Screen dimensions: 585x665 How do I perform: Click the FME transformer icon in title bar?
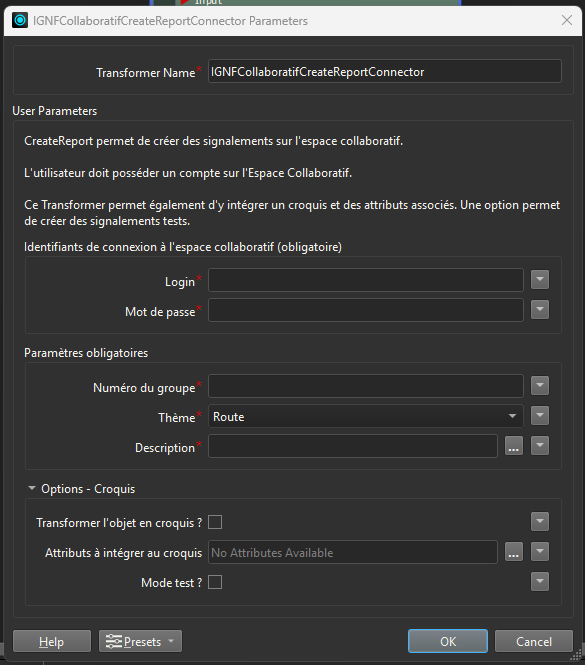click(20, 20)
